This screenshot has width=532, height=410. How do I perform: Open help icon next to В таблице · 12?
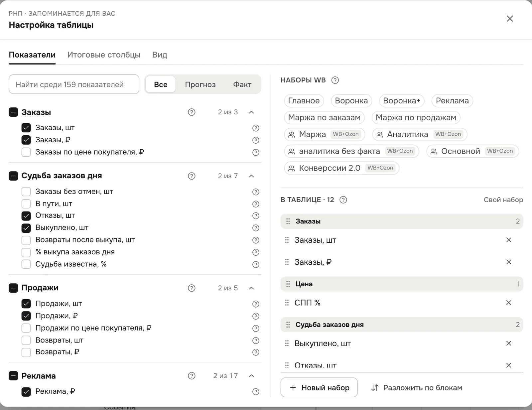343,200
